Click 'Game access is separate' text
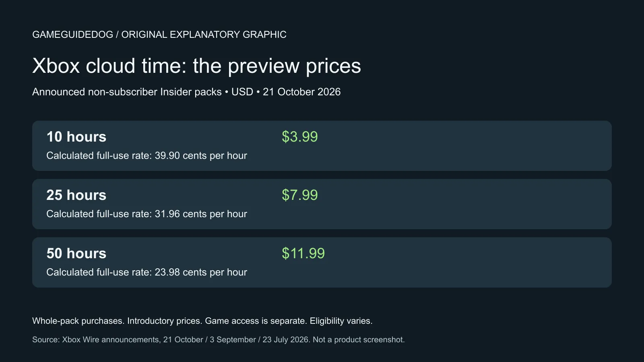 coord(256,321)
